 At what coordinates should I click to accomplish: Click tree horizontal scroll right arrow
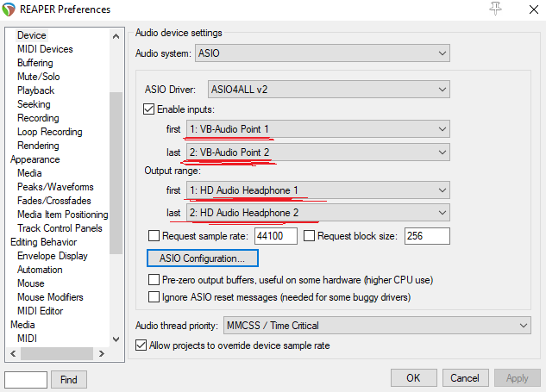(x=102, y=354)
